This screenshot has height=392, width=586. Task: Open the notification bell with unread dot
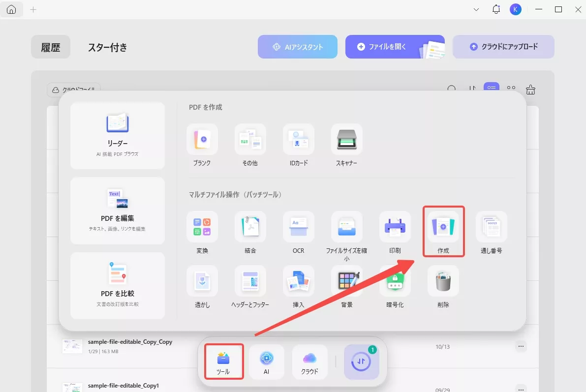496,9
